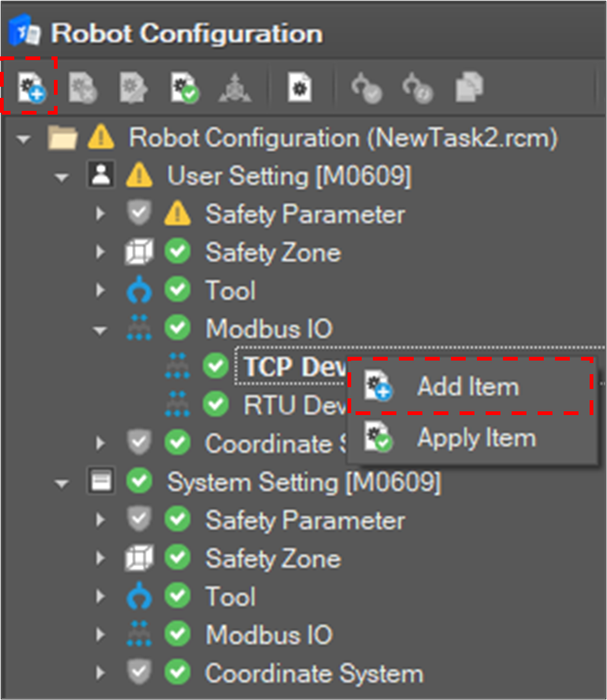Click the green check beside TCP Device
607x700 pixels.
point(215,366)
